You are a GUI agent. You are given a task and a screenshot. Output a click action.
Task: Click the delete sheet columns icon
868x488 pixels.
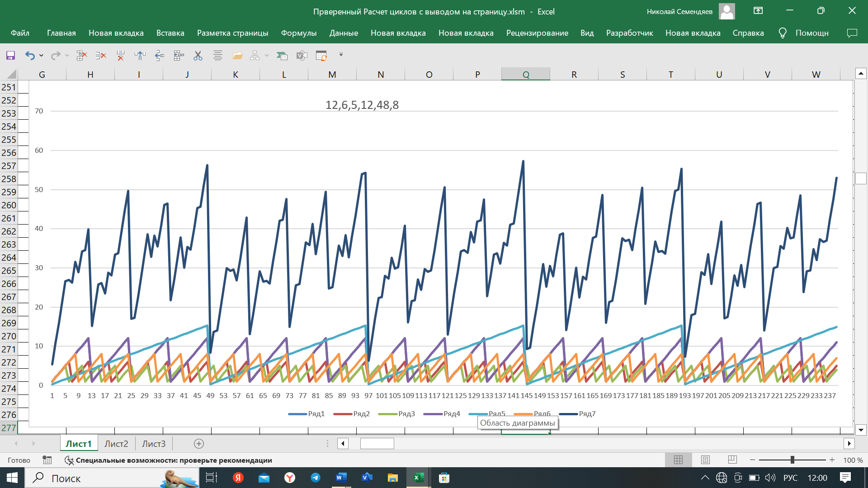coord(121,55)
